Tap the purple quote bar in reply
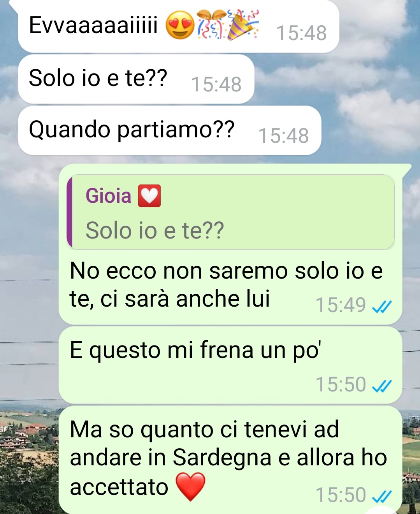The image size is (420, 514). pos(69,212)
